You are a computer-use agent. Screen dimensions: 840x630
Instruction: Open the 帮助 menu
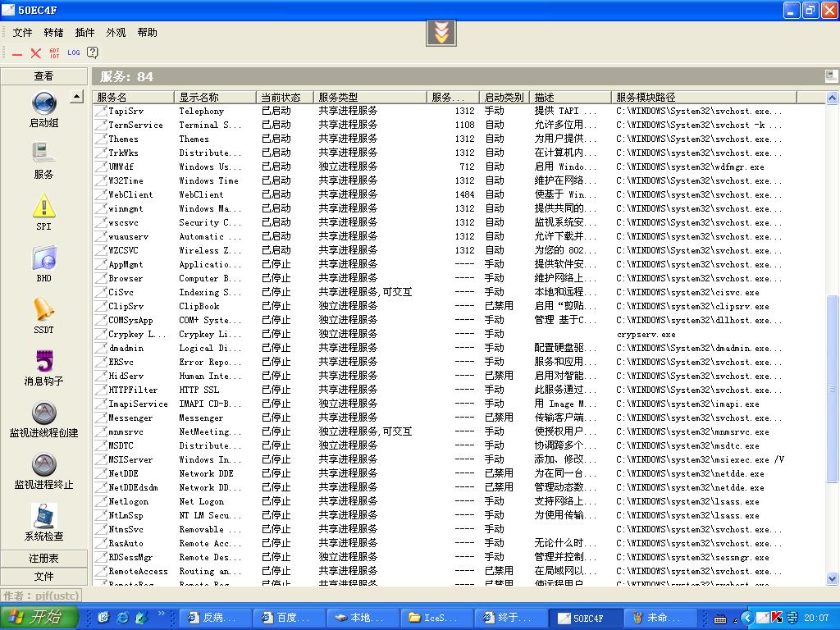coord(148,33)
